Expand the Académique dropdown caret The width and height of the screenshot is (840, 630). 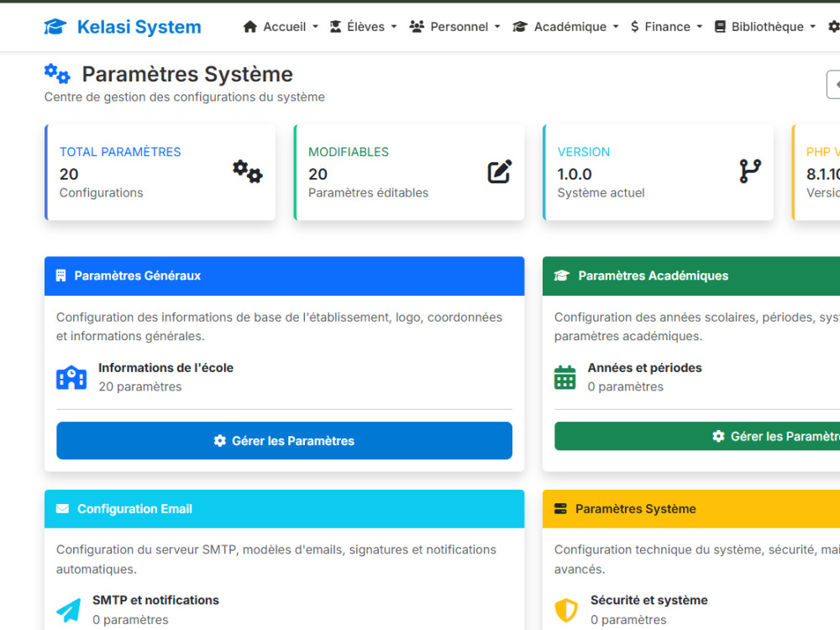(616, 27)
